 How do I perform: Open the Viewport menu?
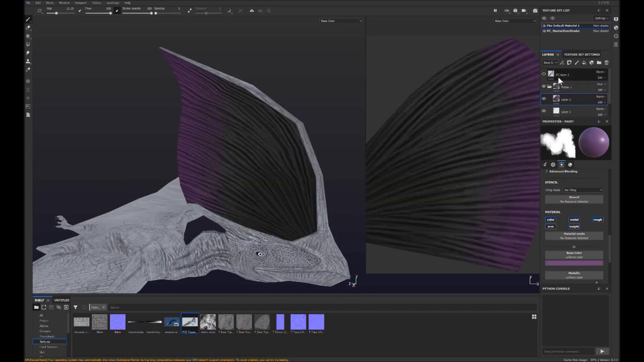(x=80, y=3)
